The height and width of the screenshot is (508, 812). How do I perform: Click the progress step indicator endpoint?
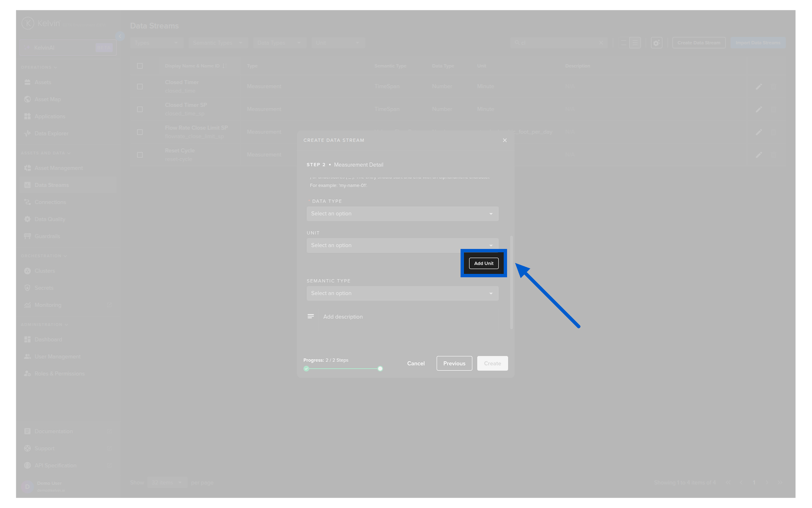tap(380, 369)
